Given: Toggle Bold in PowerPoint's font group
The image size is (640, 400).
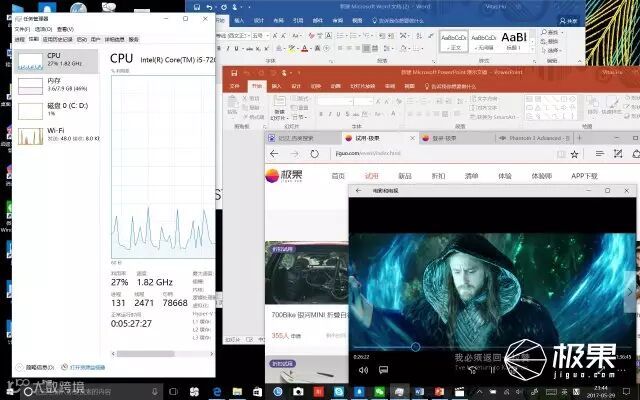Looking at the screenshot, I should tap(321, 114).
